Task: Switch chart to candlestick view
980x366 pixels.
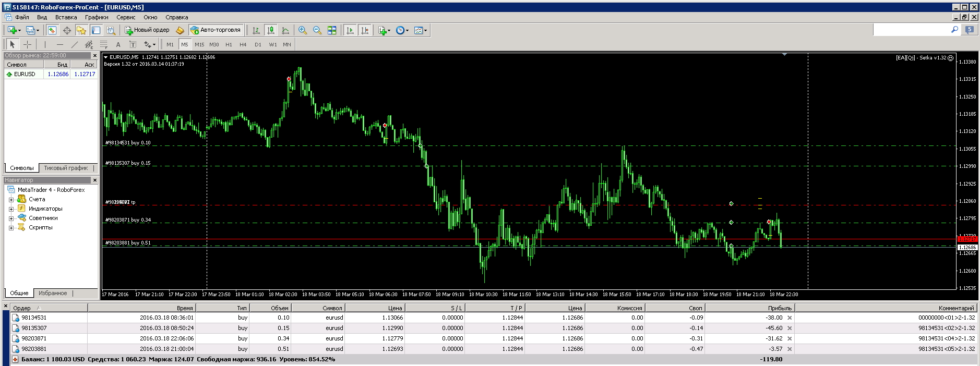Action: click(270, 30)
